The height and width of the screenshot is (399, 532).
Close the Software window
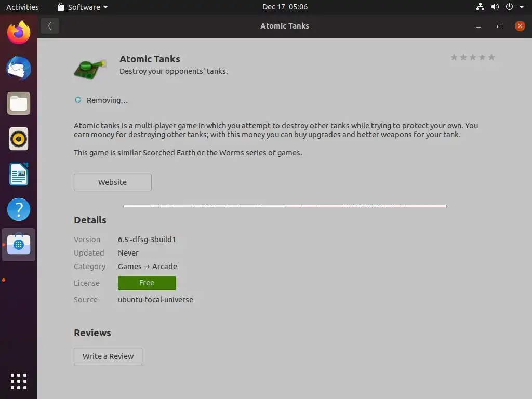pyautogui.click(x=520, y=26)
